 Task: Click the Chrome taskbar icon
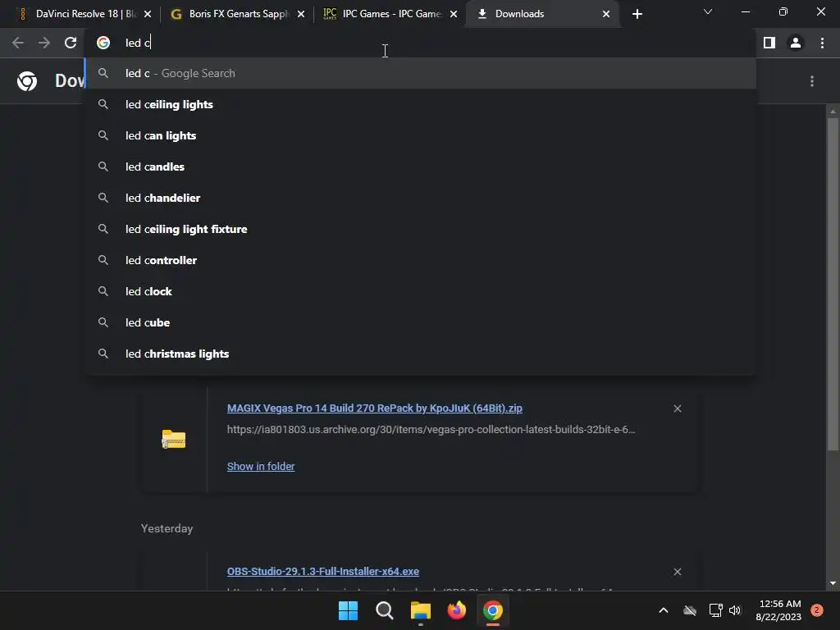(493, 610)
